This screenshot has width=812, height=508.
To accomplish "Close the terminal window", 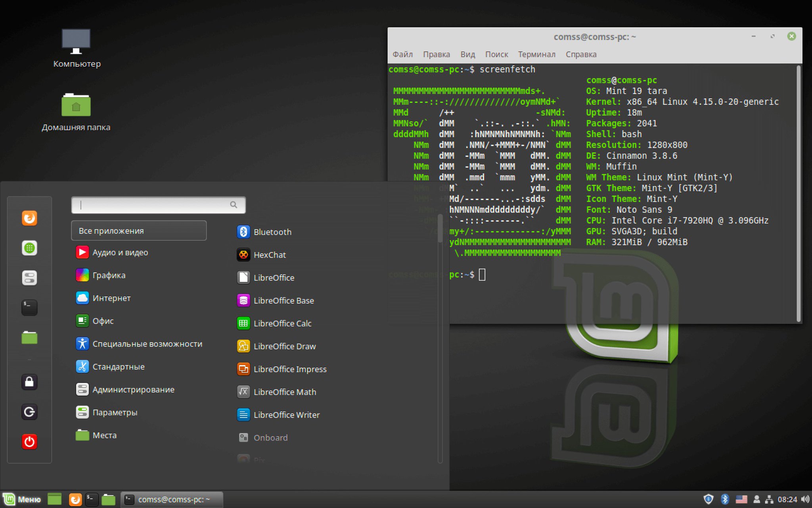I will coord(791,37).
